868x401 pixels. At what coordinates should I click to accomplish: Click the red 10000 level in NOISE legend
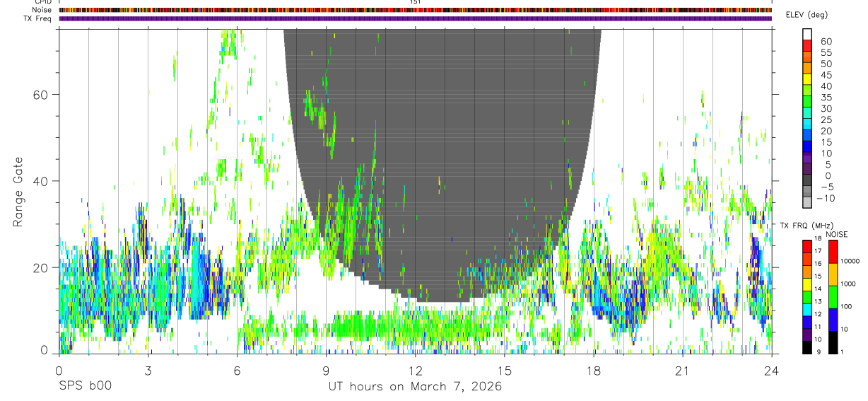click(x=831, y=252)
